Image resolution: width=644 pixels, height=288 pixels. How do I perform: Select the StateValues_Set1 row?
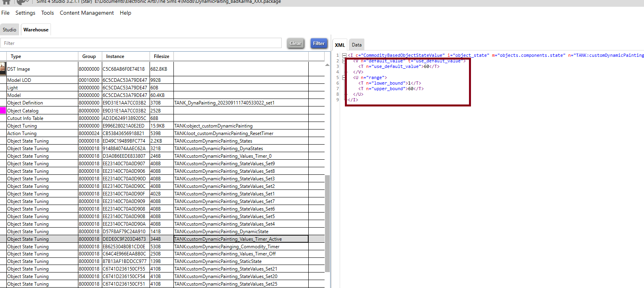click(162, 193)
